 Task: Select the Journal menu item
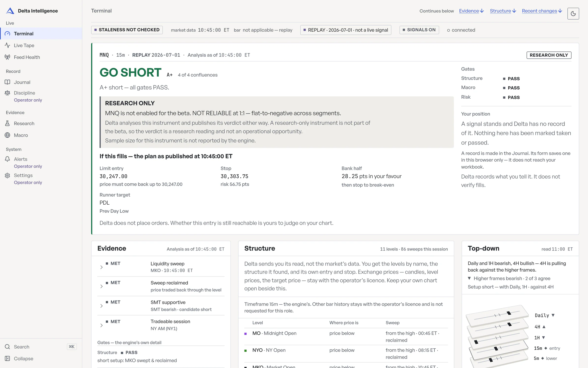pyautogui.click(x=41, y=82)
